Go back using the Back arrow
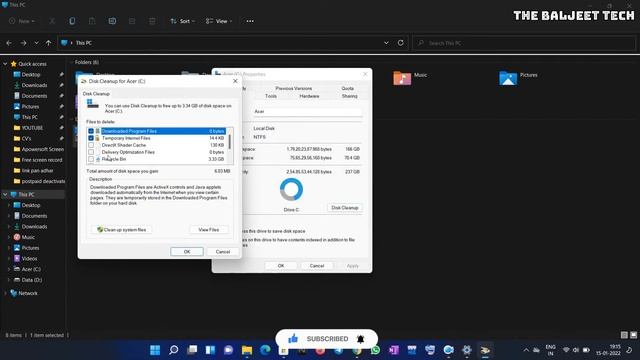The width and height of the screenshot is (640, 360). click(x=9, y=43)
